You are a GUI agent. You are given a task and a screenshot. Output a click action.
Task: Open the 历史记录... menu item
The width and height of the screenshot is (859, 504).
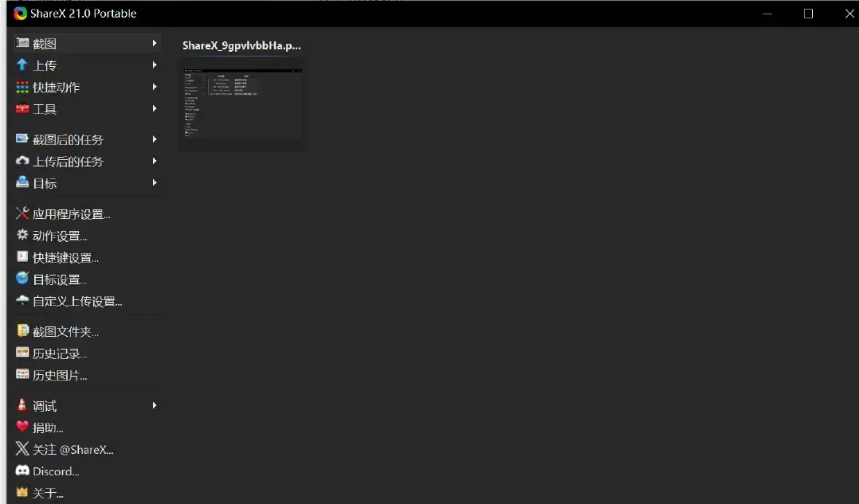pos(87,353)
